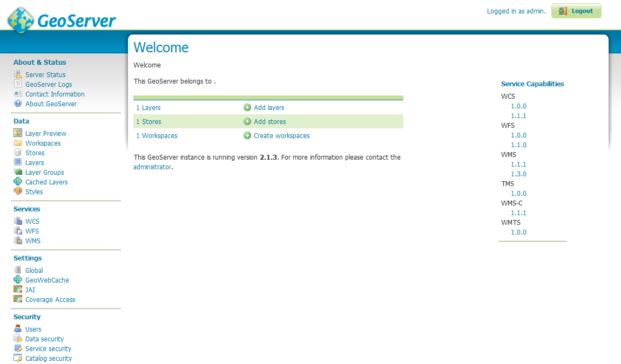621x364 pixels.
Task: Click the Data security icon
Action: coord(18,338)
